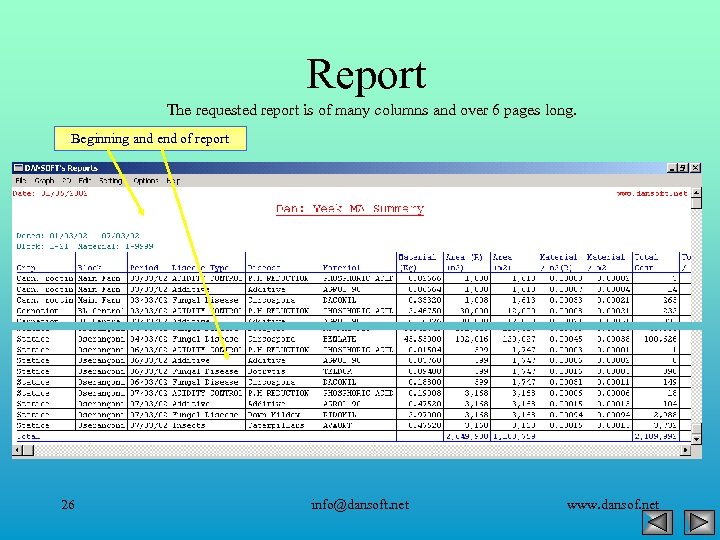The image size is (720, 540).
Task: Click the 100,526 total cost cell
Action: 660,339
